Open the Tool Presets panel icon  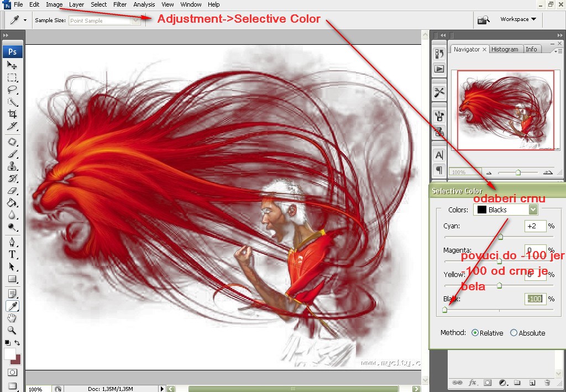(x=439, y=92)
